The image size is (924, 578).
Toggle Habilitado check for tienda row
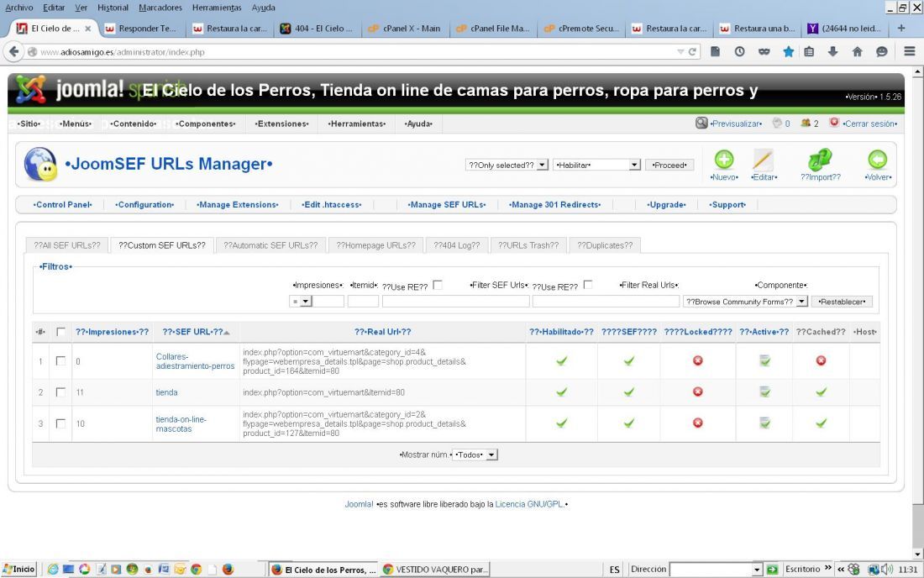562,391
